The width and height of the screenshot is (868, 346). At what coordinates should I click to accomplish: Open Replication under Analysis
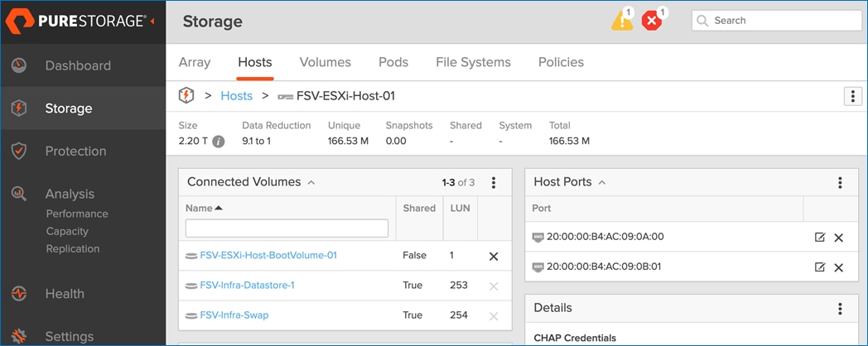pos(73,248)
